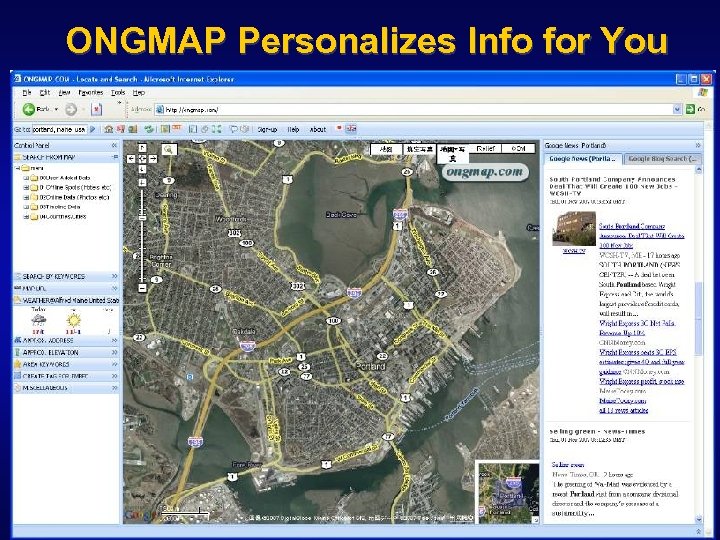Pan map south with down arrow

pyautogui.click(x=142, y=169)
